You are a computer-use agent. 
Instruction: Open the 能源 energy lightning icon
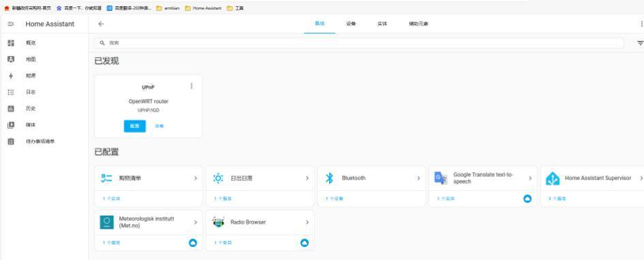click(11, 76)
